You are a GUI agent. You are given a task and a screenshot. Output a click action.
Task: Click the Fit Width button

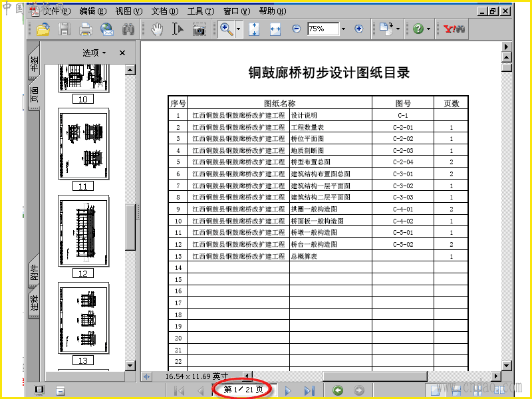tap(275, 29)
